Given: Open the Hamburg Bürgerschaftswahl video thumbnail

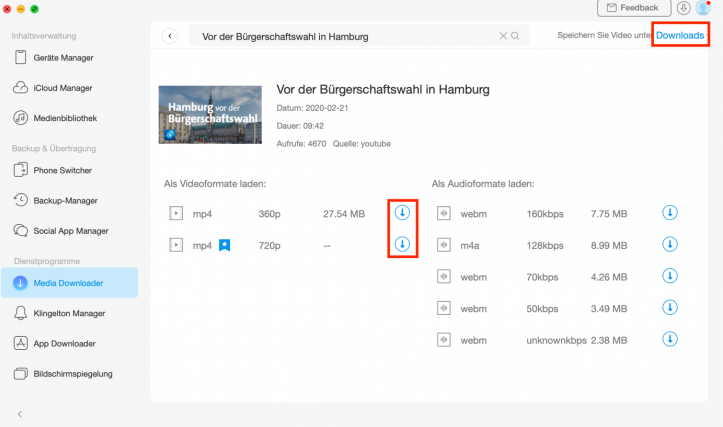Looking at the screenshot, I should click(x=210, y=114).
